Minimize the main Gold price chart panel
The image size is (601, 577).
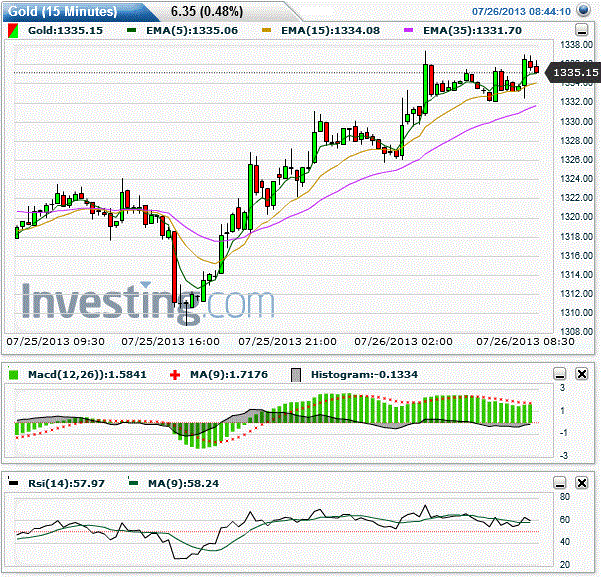(581, 30)
